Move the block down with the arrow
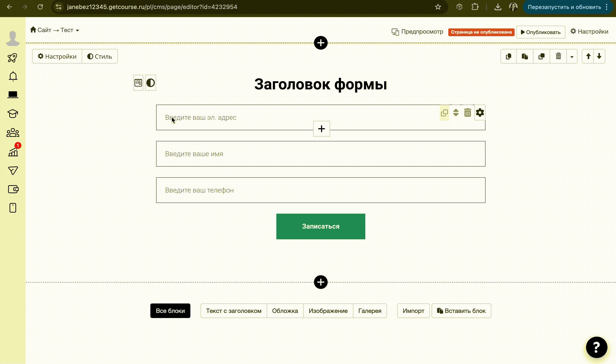The height and width of the screenshot is (364, 616). (599, 56)
